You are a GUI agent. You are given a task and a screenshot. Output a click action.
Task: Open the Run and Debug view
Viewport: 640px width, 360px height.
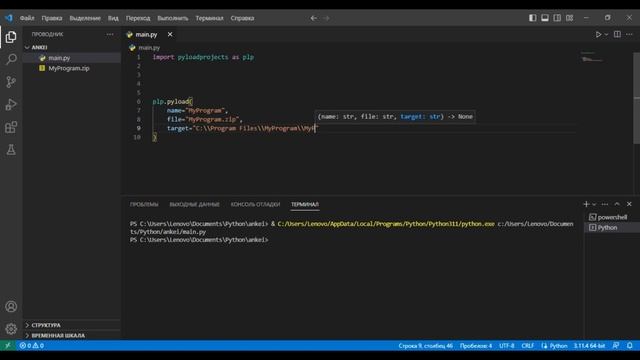pyautogui.click(x=11, y=104)
